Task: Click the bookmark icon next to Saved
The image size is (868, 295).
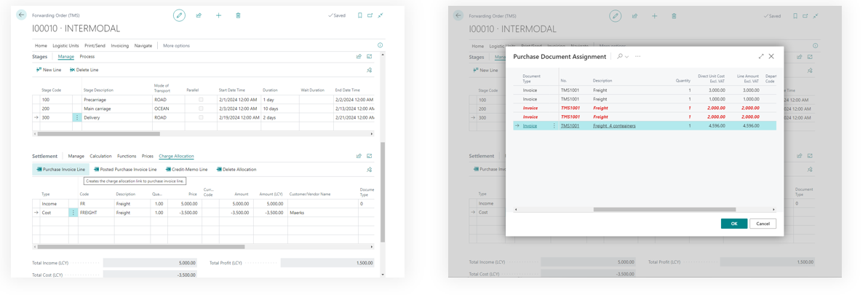Action: coord(359,15)
